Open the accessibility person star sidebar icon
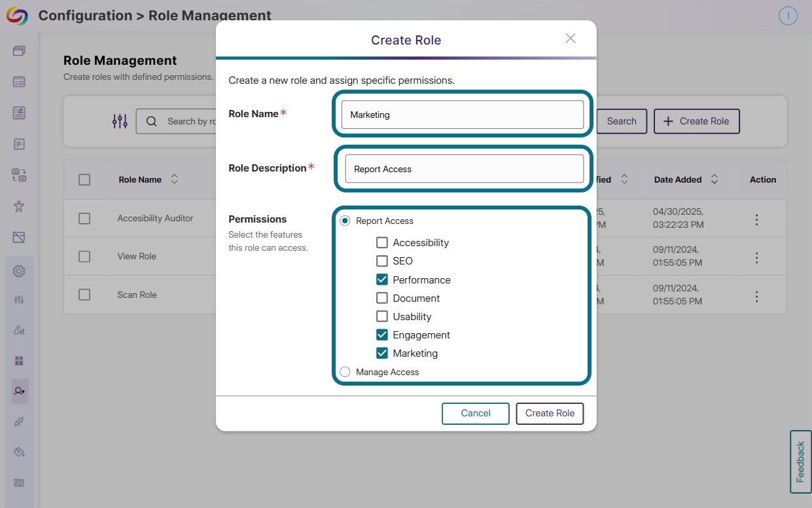 (19, 206)
